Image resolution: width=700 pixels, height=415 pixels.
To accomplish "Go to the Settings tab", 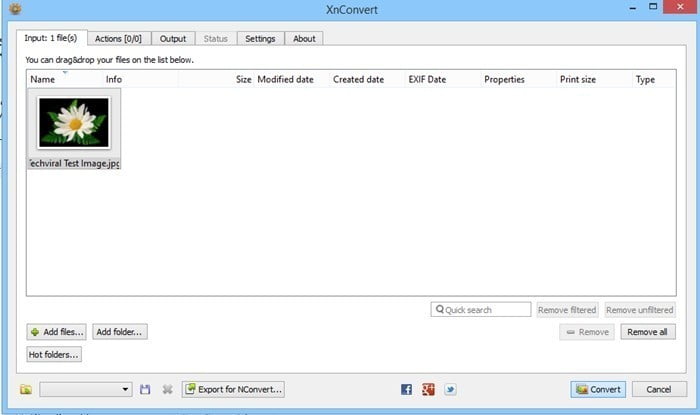I will coord(260,39).
